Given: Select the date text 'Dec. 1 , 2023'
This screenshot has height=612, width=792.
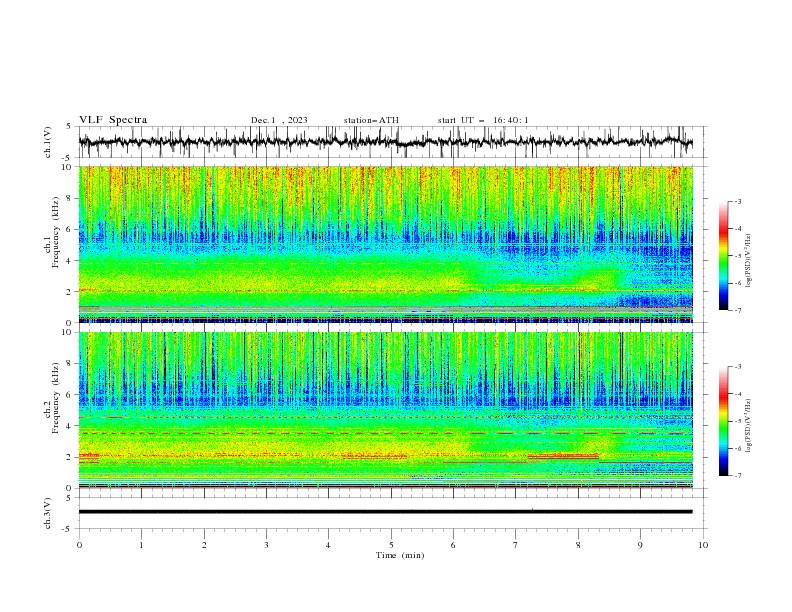Looking at the screenshot, I should point(279,120).
